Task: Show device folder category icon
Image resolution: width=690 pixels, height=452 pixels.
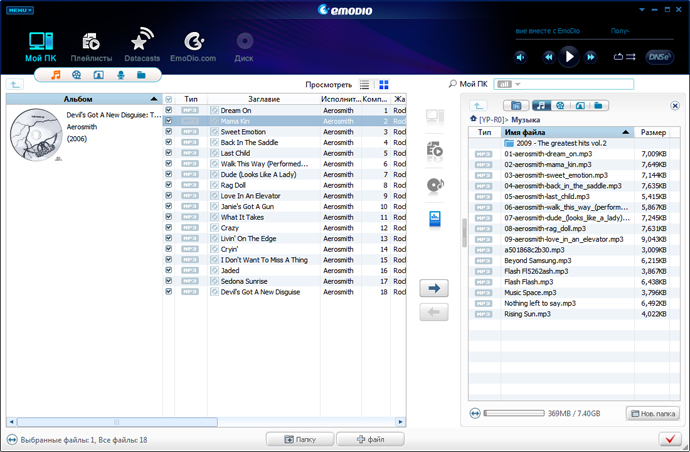Action: click(x=598, y=106)
